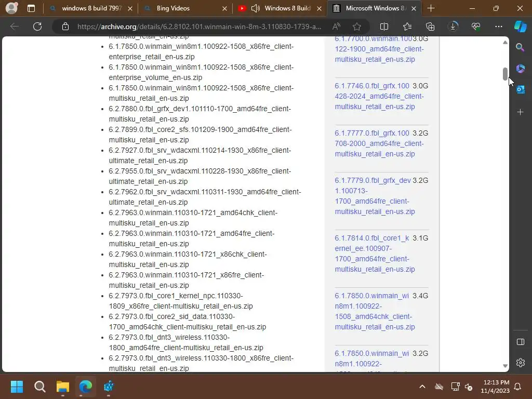Click the archive.org address bar
This screenshot has width=532, height=399.
pyautogui.click(x=199, y=26)
